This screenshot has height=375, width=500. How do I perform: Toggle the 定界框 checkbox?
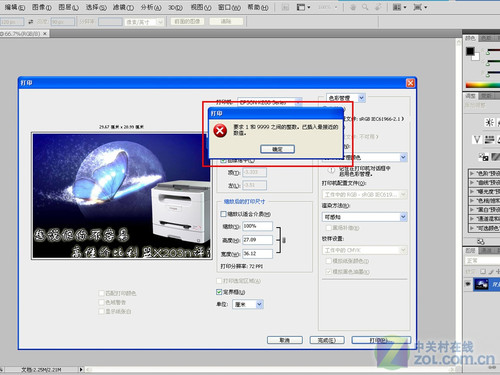point(219,292)
